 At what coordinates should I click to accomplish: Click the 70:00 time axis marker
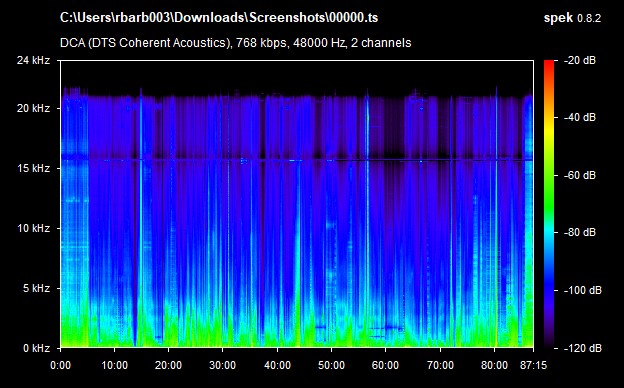point(440,365)
